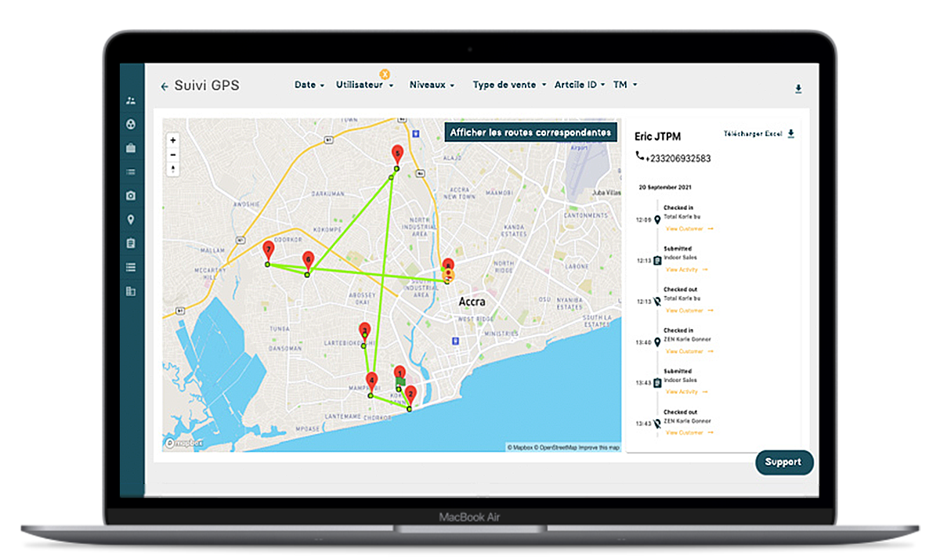Open the bulleted list icon below the clipboard

pos(131,267)
